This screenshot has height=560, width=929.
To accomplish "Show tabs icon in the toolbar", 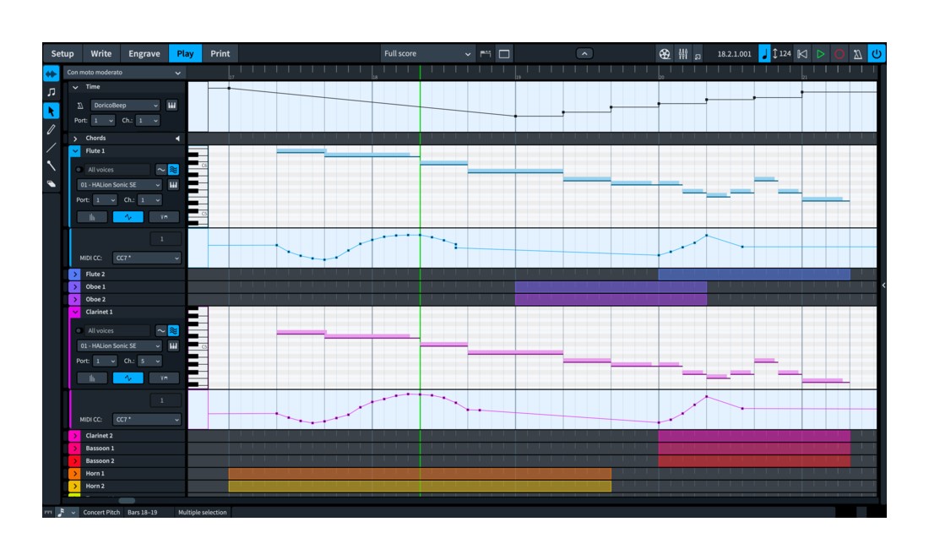I will coord(486,54).
